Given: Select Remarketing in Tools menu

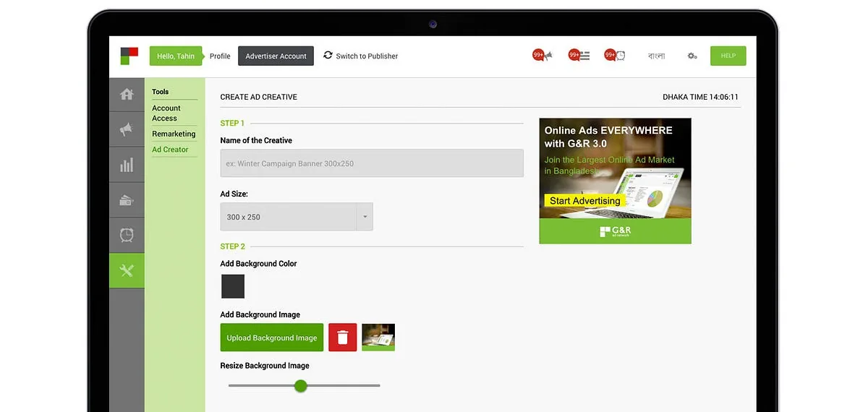Looking at the screenshot, I should 174,134.
